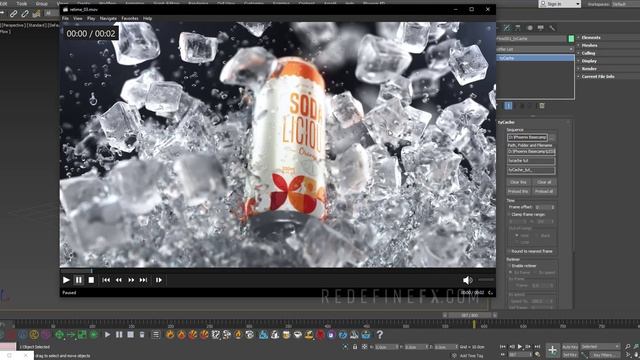Toggle the Auto Key button

(570, 347)
